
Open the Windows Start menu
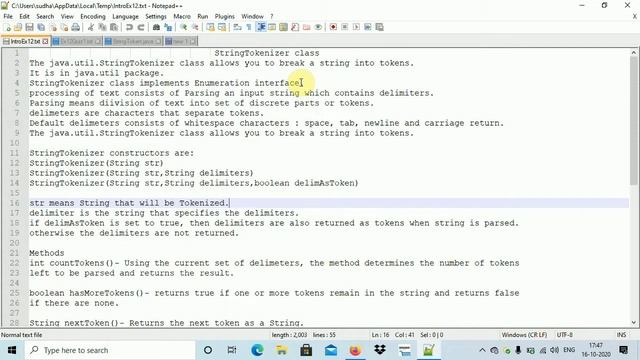(x=12, y=350)
